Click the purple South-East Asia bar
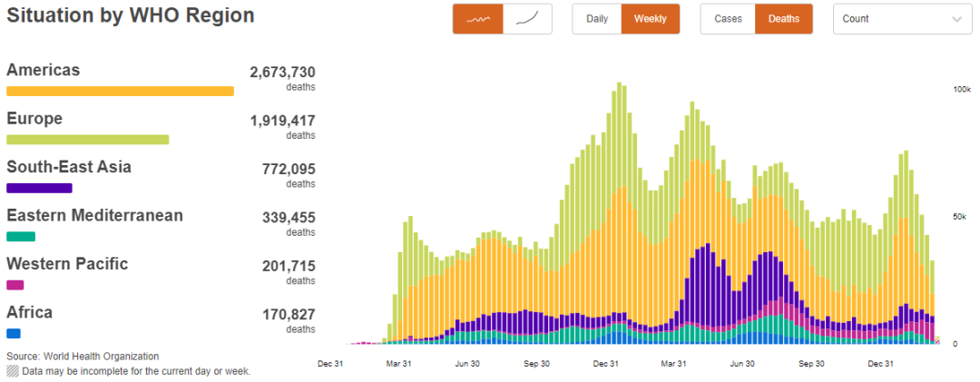 39,188
